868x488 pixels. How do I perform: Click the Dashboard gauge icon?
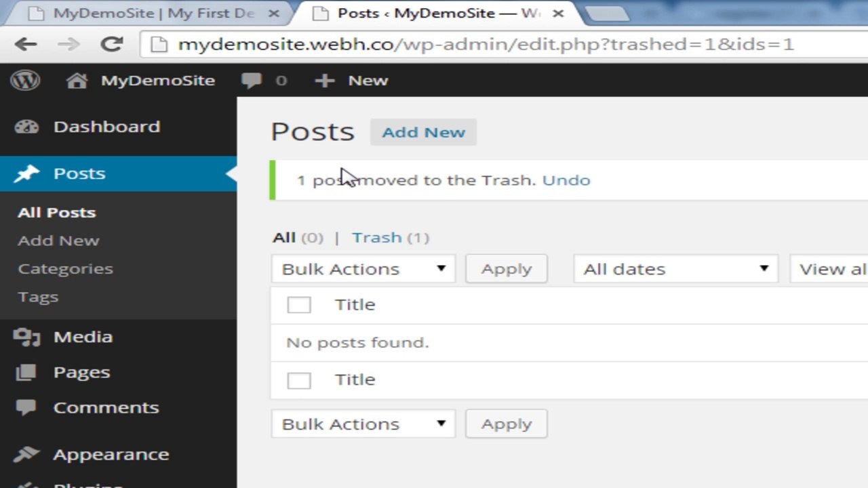(26, 127)
